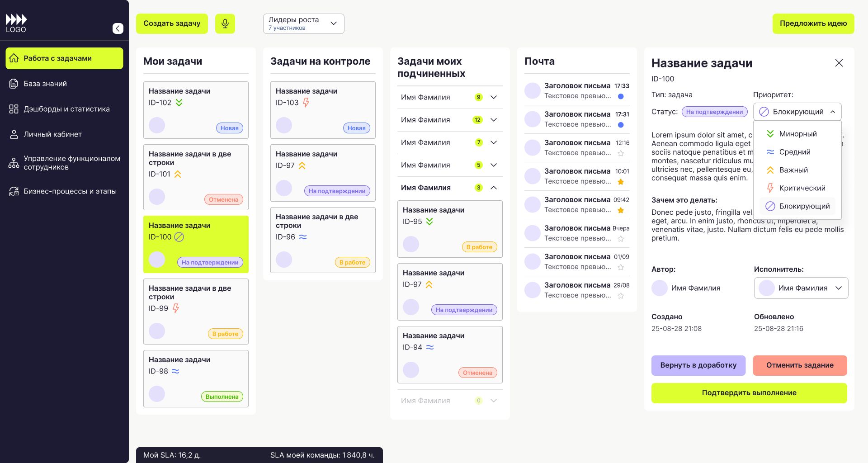Open Дэшборды и статистика in the sidebar
This screenshot has width=868, height=463.
[66, 109]
